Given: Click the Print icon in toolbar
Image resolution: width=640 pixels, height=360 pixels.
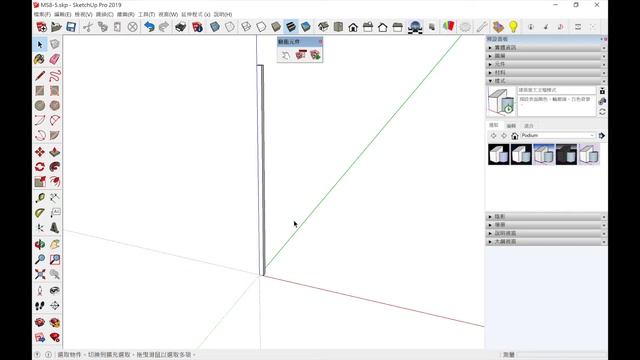Looking at the screenshot, I should (x=180, y=27).
